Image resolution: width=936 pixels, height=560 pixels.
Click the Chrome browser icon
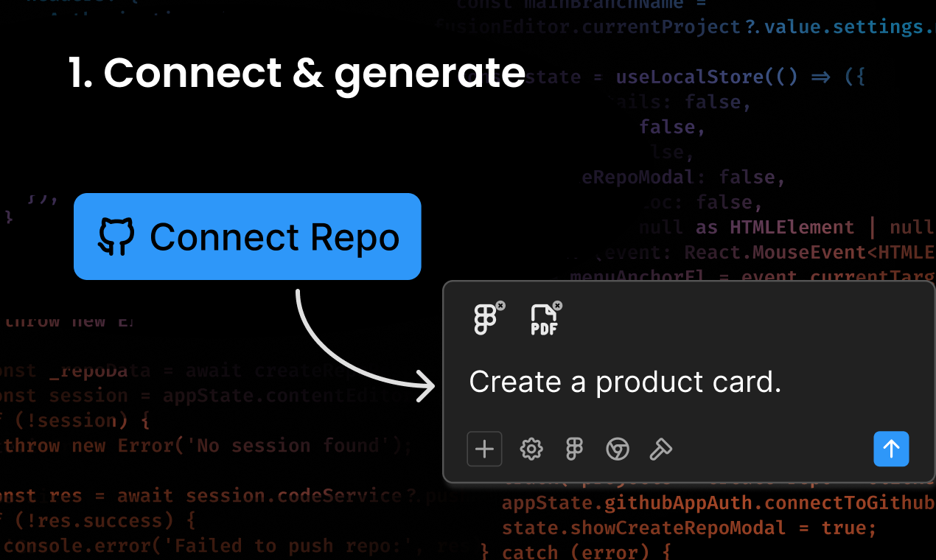618,449
